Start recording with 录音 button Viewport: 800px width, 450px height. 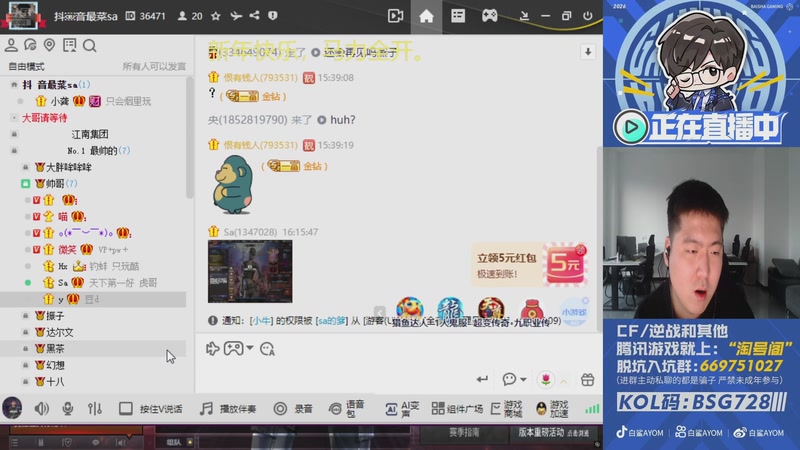293,409
